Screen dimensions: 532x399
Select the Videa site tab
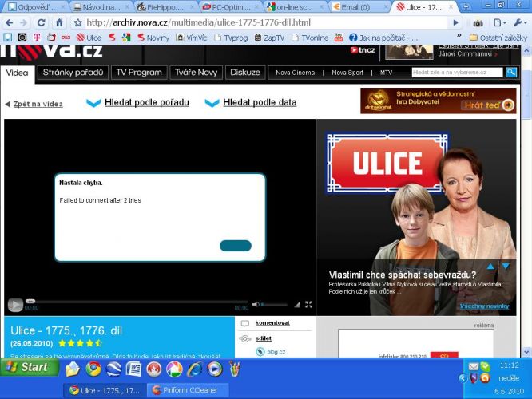point(17,73)
